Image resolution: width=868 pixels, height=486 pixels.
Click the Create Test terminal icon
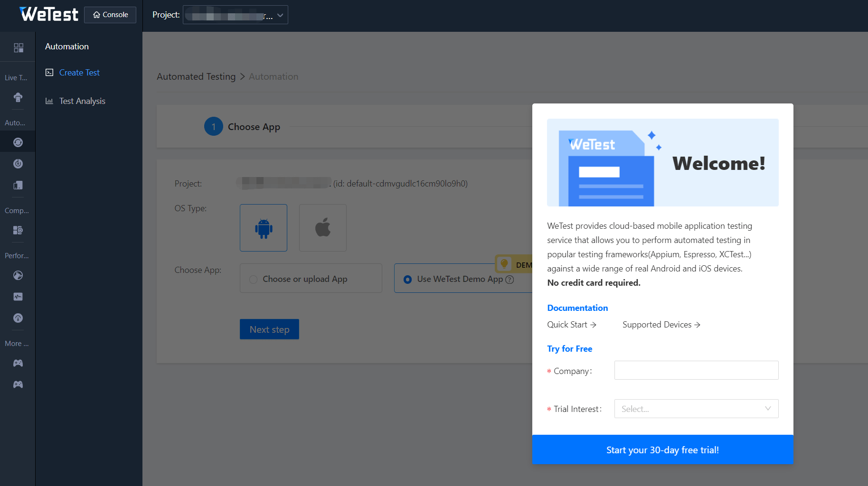coord(49,73)
